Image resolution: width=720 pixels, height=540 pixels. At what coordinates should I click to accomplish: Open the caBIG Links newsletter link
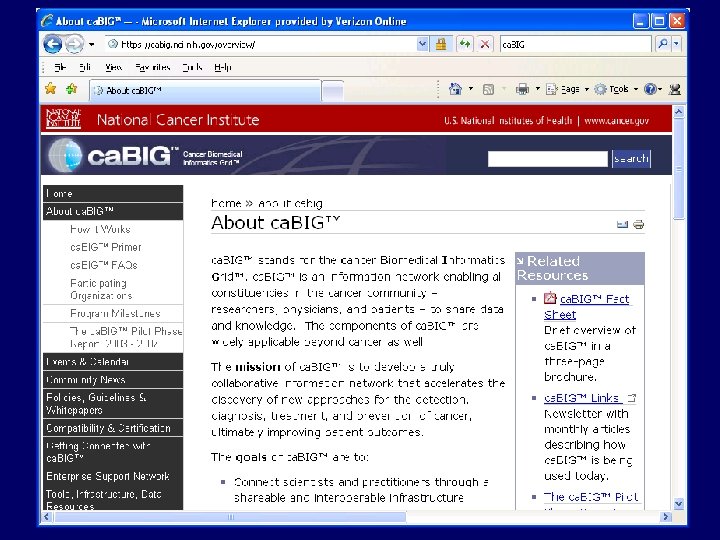point(582,398)
